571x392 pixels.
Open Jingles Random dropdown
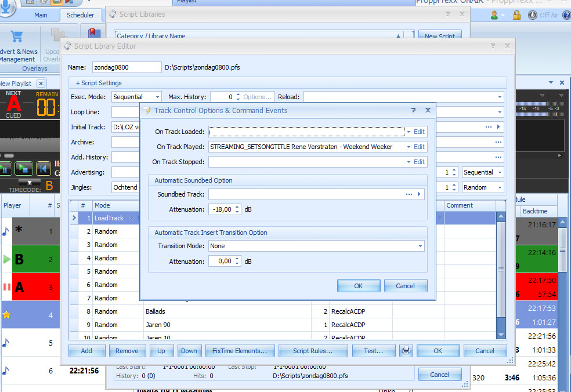[x=500, y=187]
